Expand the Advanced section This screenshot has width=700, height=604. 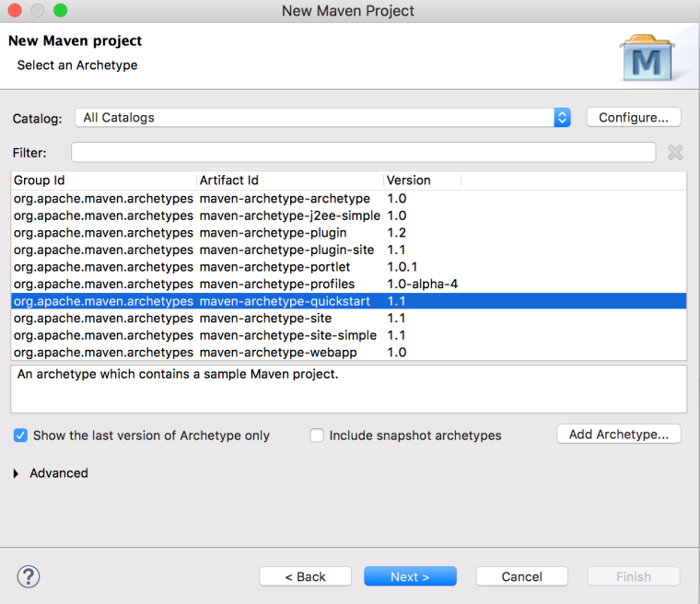click(x=16, y=473)
